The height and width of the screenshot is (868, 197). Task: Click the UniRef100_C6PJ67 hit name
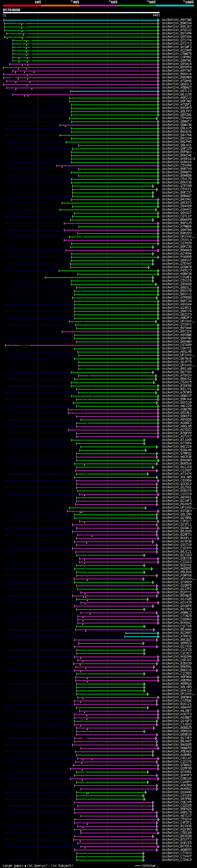click(x=177, y=660)
